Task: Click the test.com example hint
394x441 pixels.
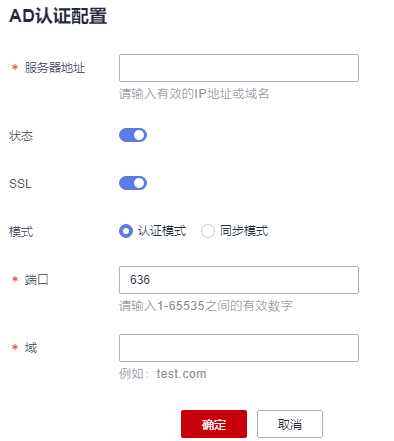Action: click(181, 374)
